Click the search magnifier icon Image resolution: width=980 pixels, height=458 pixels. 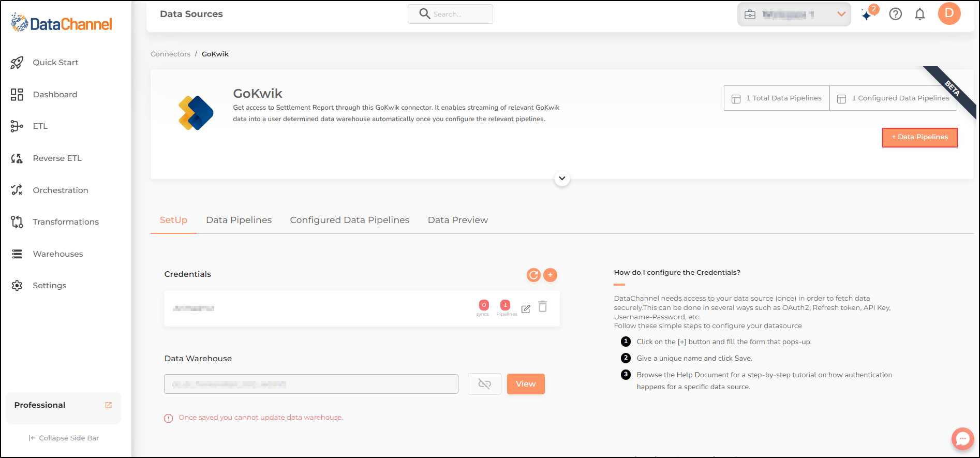click(425, 14)
